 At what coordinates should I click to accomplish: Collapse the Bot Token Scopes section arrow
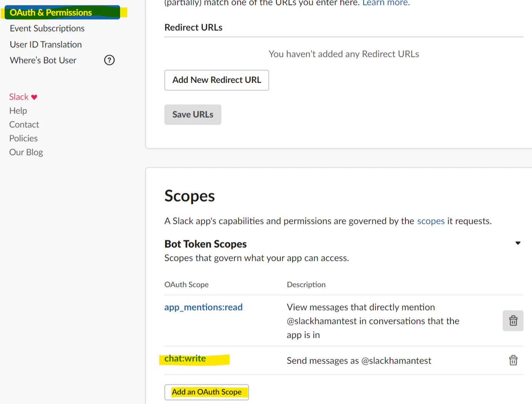tap(518, 243)
